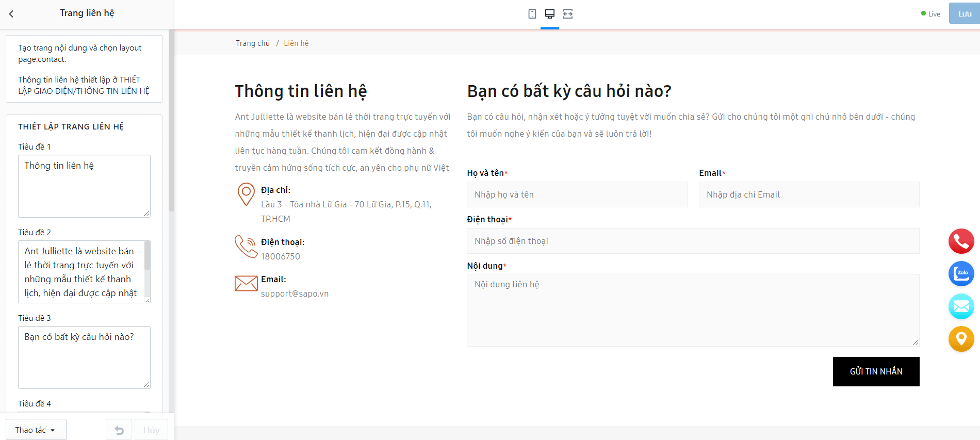
Task: Click the Nhập địa chỉ Email field
Action: coord(809,194)
